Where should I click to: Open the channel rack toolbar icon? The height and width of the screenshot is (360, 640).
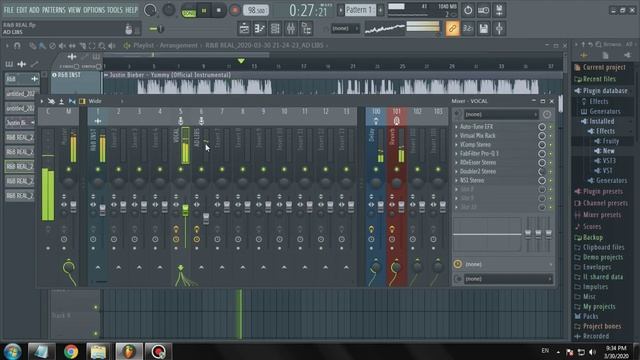tap(275, 29)
